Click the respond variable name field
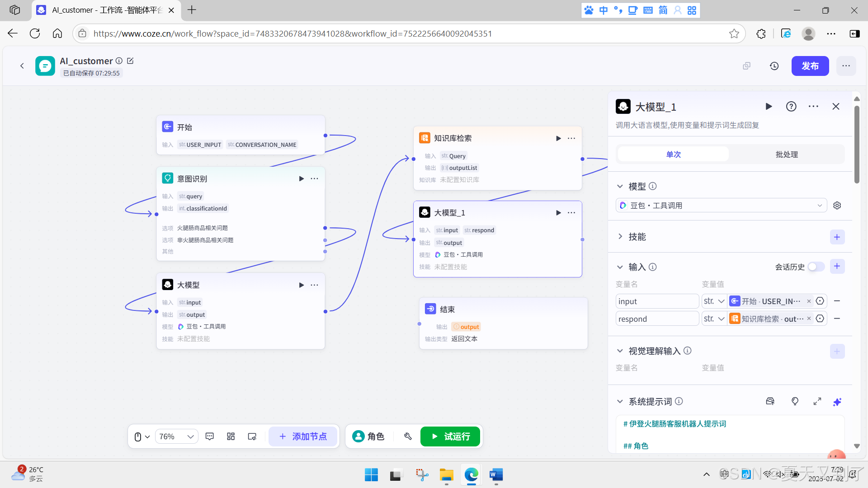Viewport: 868px width, 488px height. point(656,319)
